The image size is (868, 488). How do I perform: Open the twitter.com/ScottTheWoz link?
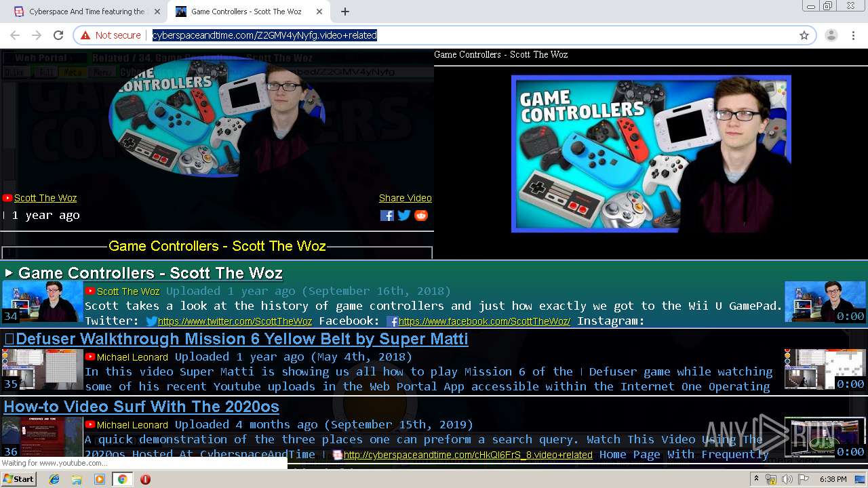[x=235, y=321]
